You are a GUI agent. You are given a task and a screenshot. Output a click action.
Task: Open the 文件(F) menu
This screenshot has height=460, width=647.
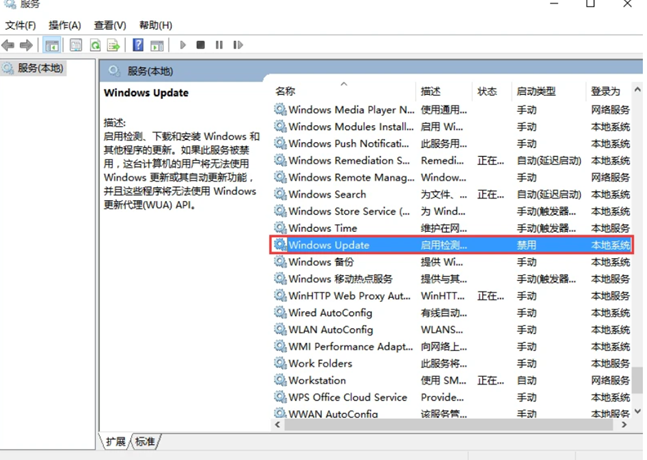pyautogui.click(x=20, y=25)
